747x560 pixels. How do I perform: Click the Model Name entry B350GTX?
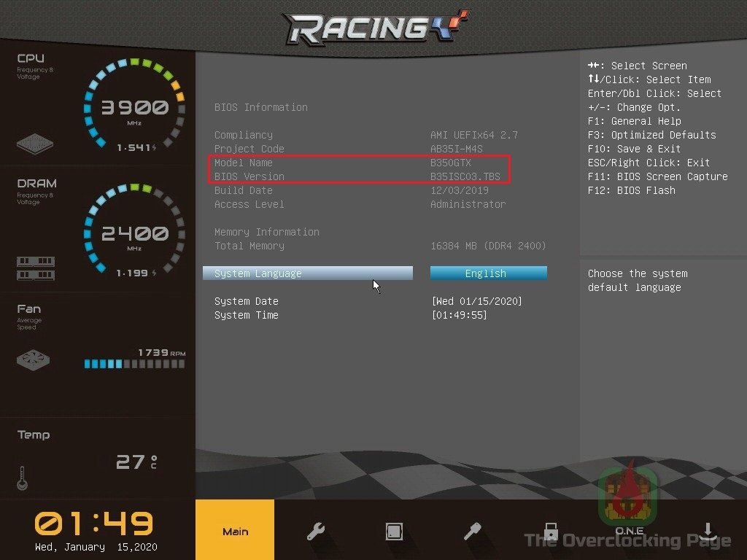(452, 163)
